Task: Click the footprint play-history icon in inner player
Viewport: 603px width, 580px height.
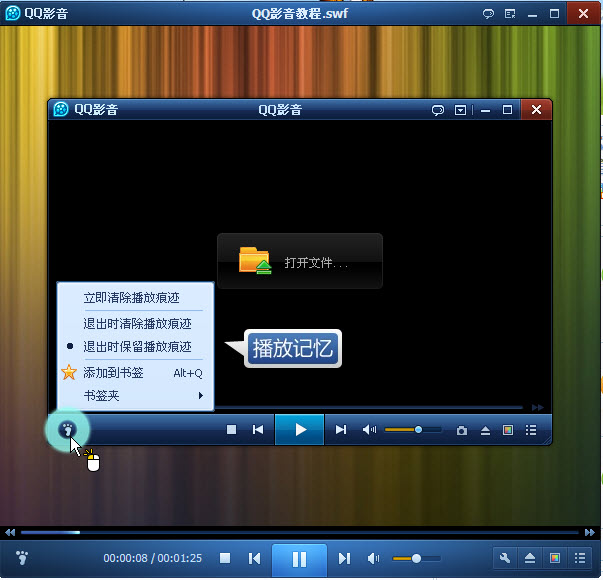Action: pos(67,429)
